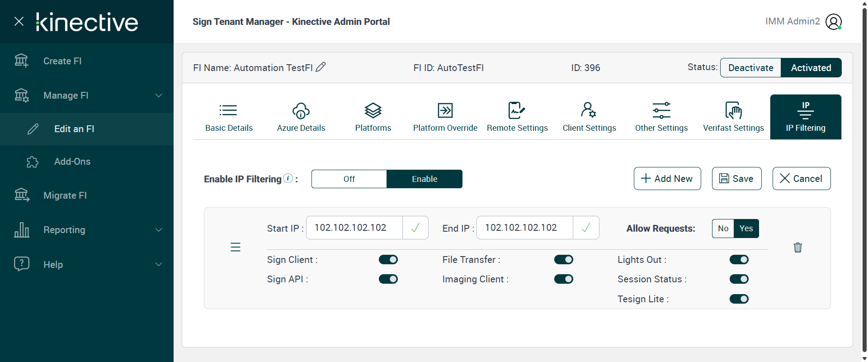Screen dimensions: 868x362
Task: Switch to the Azure Details tab
Action: tap(301, 117)
